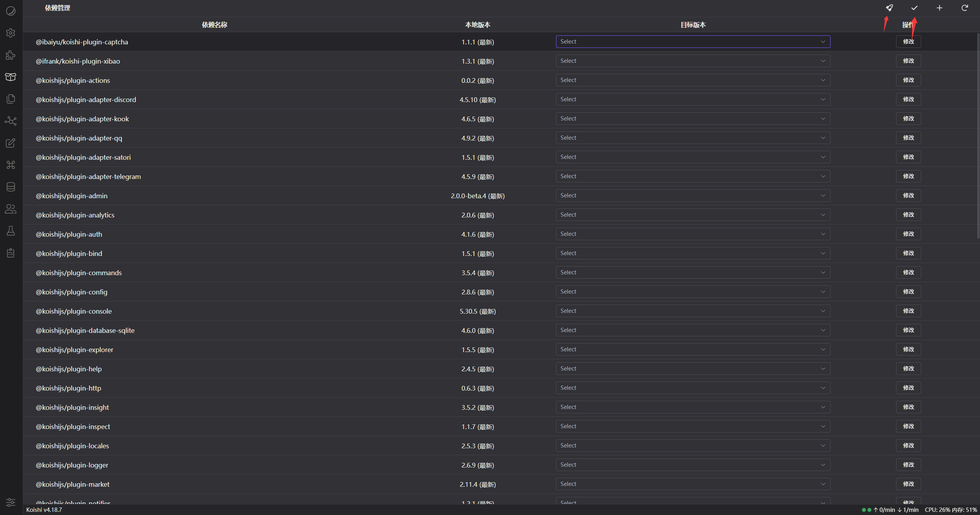Click 修改 button for plugin-database-sqlite
Viewport: 980px width, 515px height.
pos(908,330)
